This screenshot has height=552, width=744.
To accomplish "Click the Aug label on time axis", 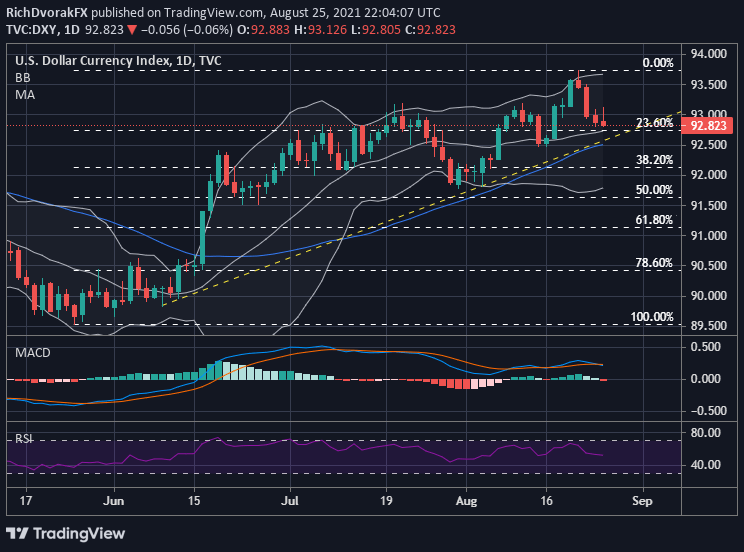I will [466, 501].
